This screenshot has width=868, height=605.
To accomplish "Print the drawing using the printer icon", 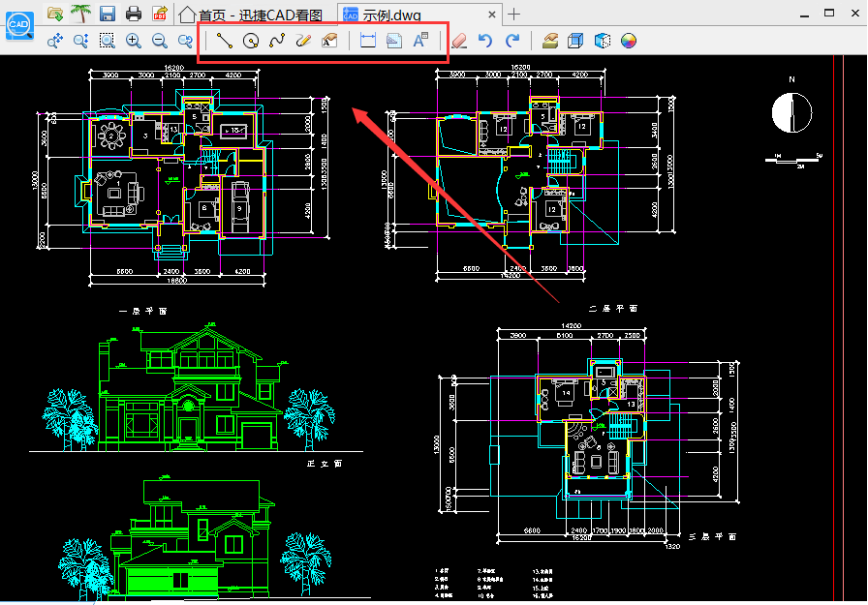I will click(x=134, y=14).
